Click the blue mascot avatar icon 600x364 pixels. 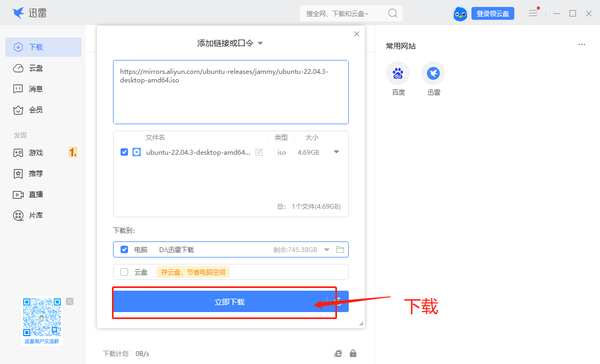click(460, 14)
